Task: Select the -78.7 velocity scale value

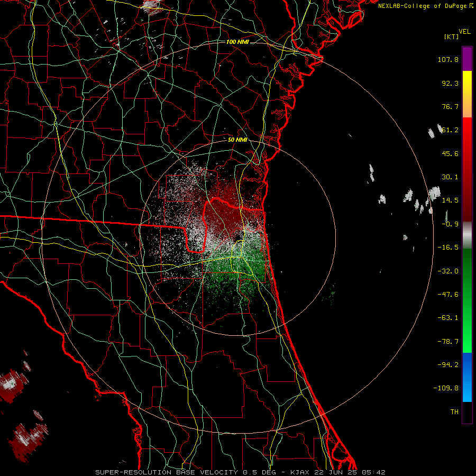Action: [448, 342]
